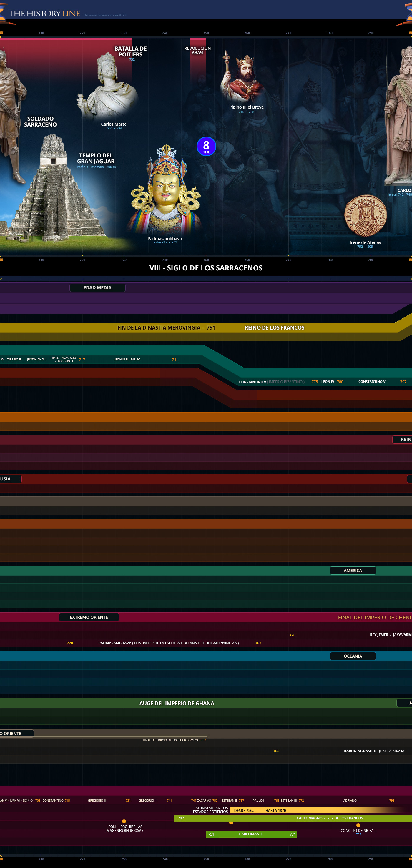Select the EDAD MEDIA section label
412x868 pixels.
pos(97,288)
